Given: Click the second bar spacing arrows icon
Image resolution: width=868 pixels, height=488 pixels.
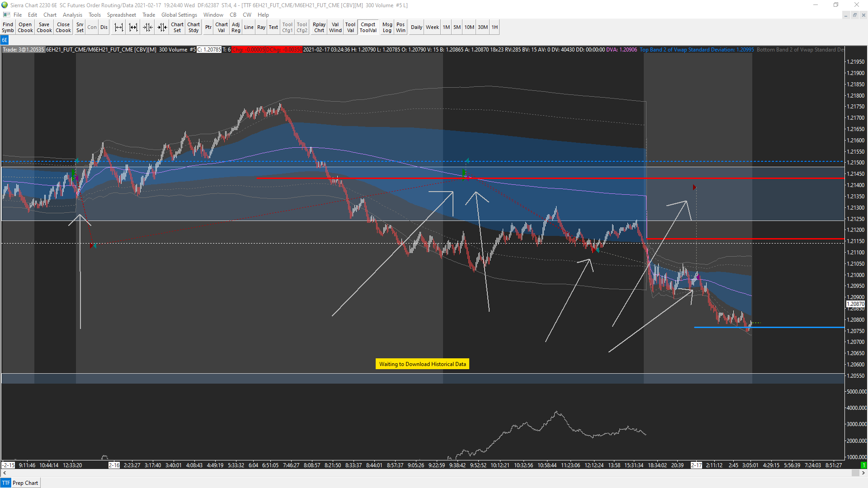Looking at the screenshot, I should (x=133, y=28).
